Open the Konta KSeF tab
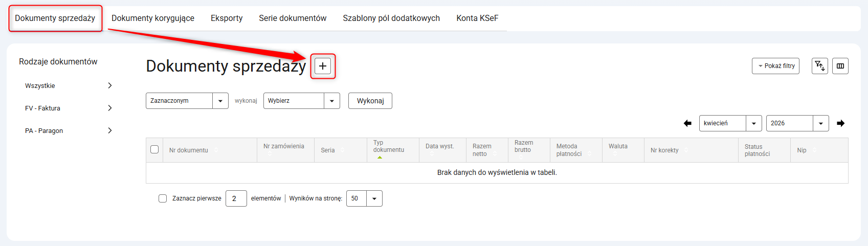The image size is (868, 246). coord(477,18)
